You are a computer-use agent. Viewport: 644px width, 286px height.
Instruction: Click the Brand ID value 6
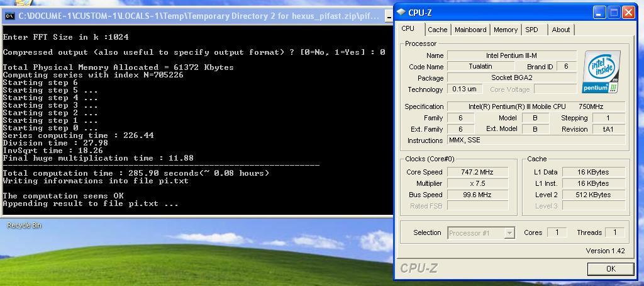click(x=566, y=66)
